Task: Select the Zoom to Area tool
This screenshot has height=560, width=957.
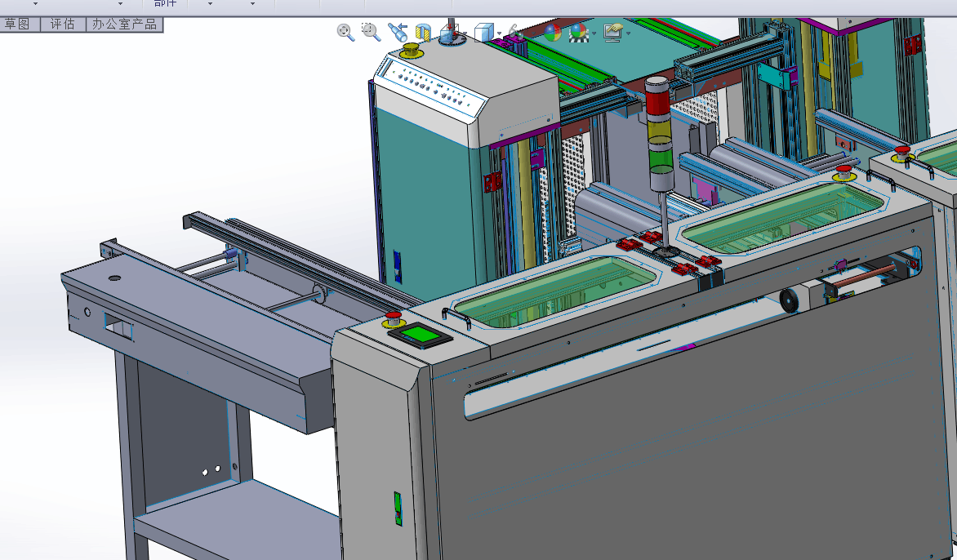Action: (x=371, y=32)
